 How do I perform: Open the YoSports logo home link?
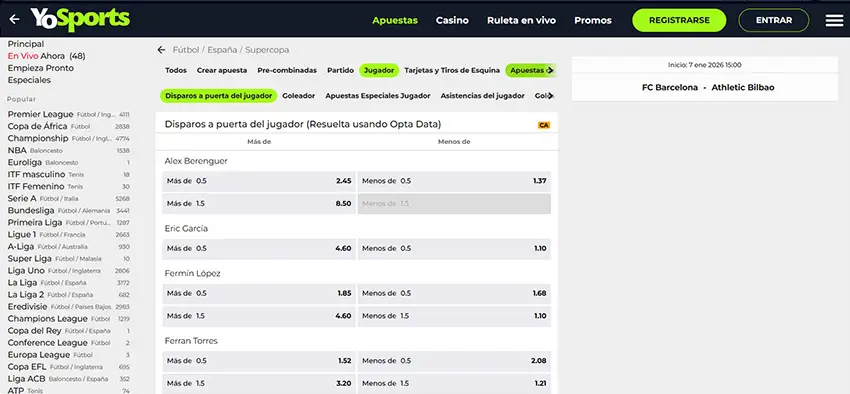[80, 20]
